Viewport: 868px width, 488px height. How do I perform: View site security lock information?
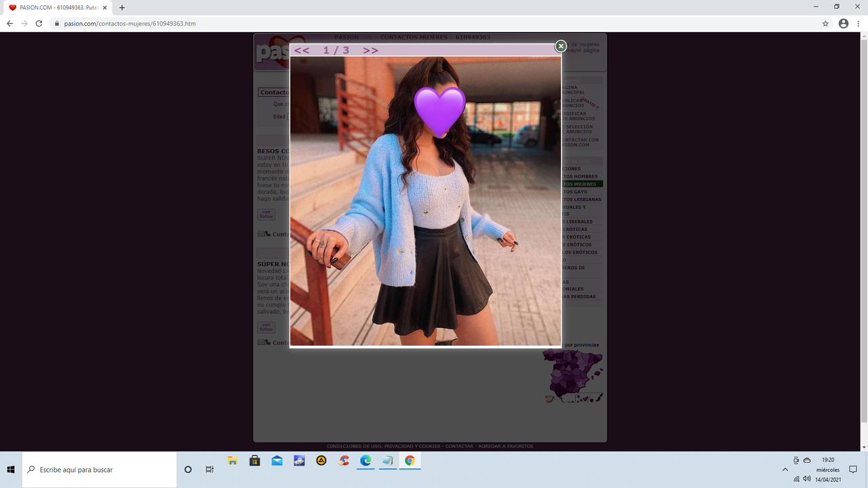point(58,23)
